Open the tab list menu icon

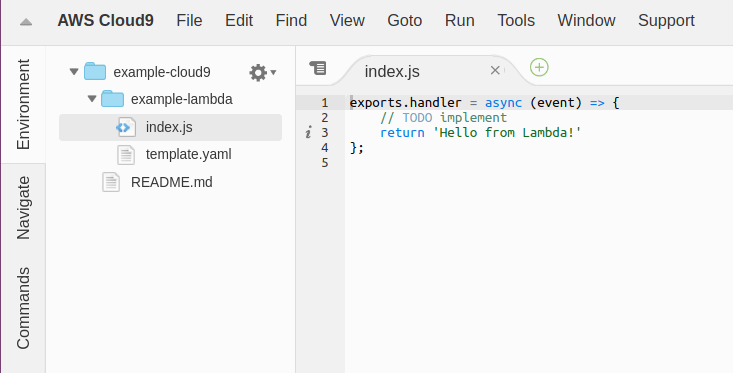click(x=318, y=68)
